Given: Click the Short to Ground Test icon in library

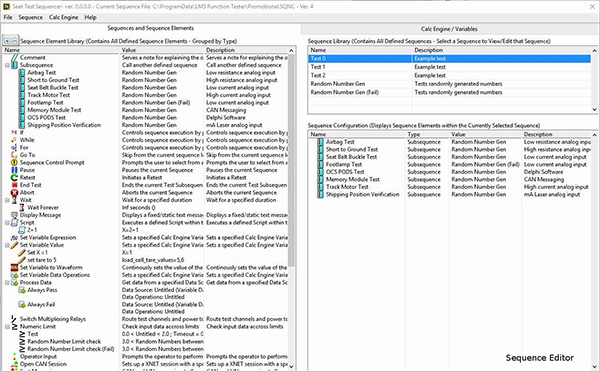Looking at the screenshot, I should tap(22, 80).
